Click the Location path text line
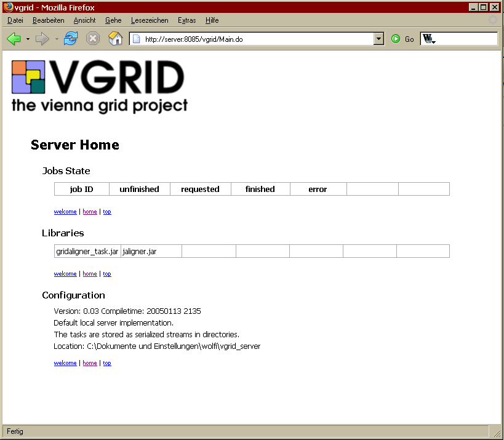504x440 pixels. coord(157,346)
